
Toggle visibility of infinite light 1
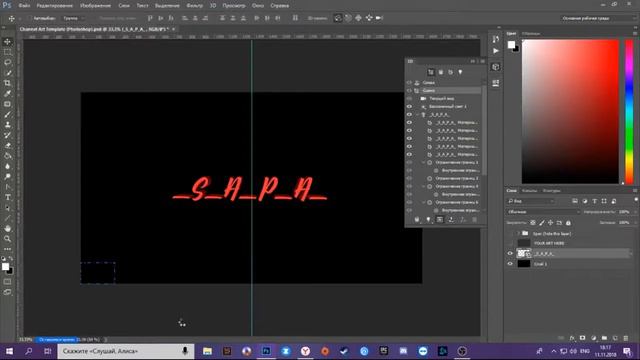tap(409, 107)
